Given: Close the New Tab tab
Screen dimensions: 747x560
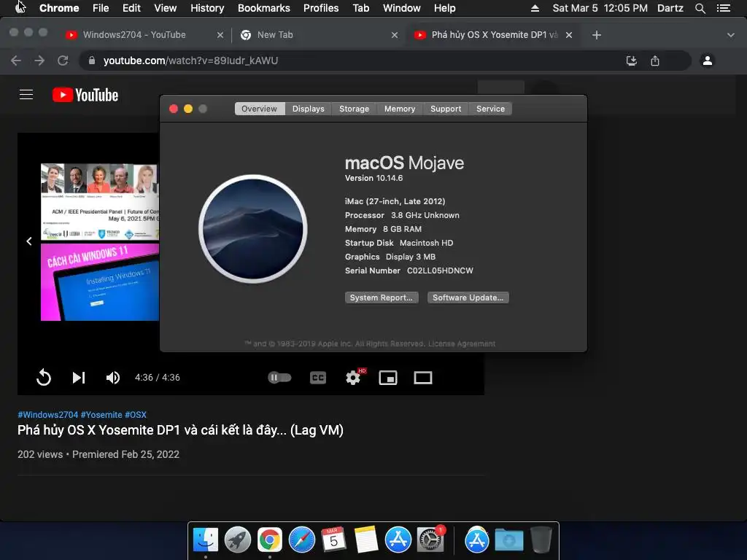Looking at the screenshot, I should pos(395,35).
